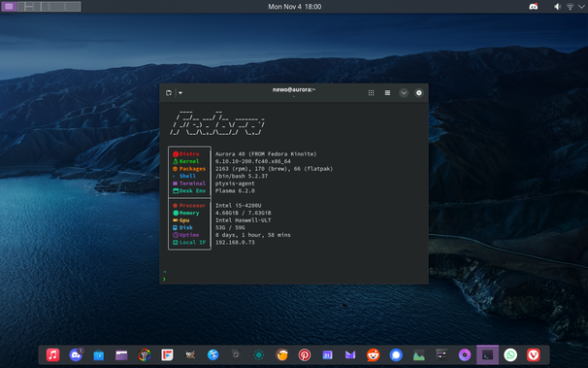This screenshot has width=588, height=368.
Task: Switch to the first virtual desktop
Action: pyautogui.click(x=9, y=7)
